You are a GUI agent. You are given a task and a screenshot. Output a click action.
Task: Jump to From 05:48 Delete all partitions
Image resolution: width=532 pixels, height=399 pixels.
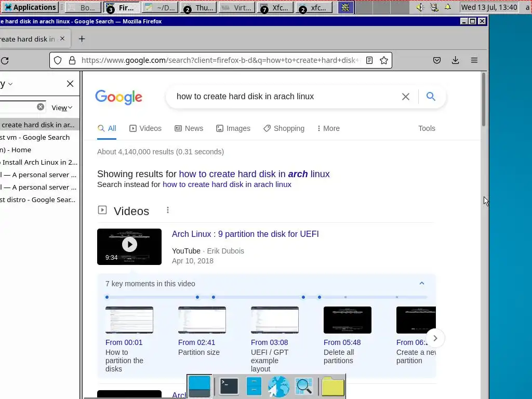click(342, 342)
